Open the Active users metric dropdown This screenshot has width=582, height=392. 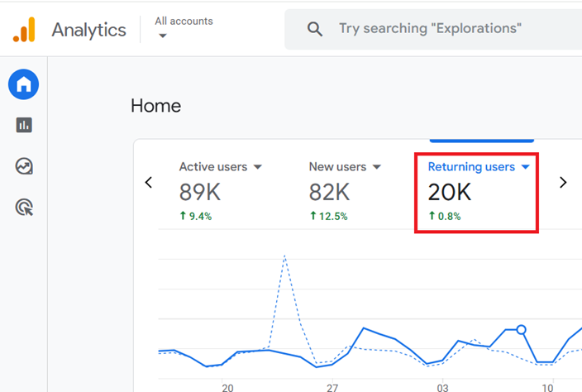tap(258, 167)
